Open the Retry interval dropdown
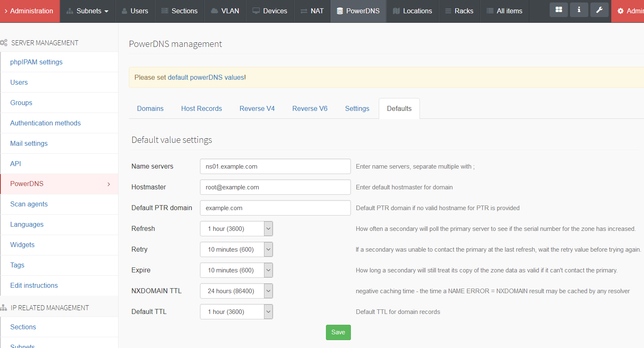 point(236,250)
